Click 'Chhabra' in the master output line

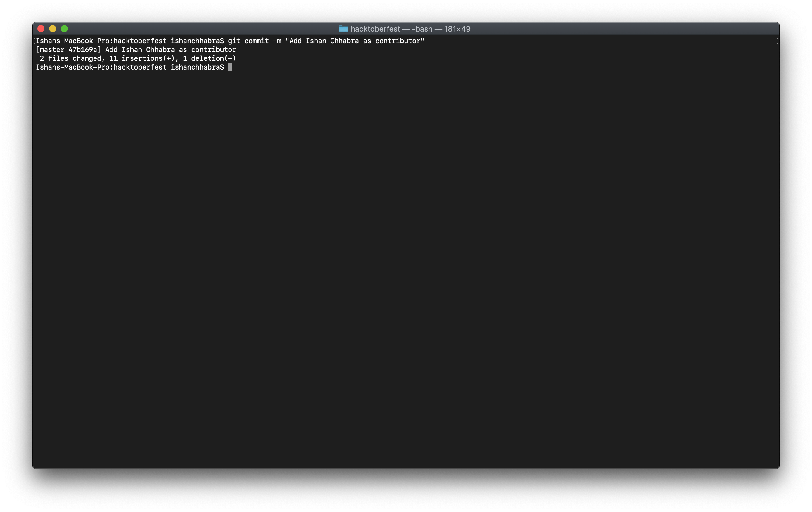pos(160,50)
